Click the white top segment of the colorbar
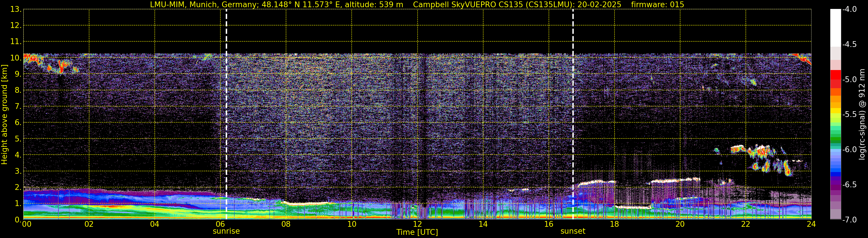 (x=836, y=28)
